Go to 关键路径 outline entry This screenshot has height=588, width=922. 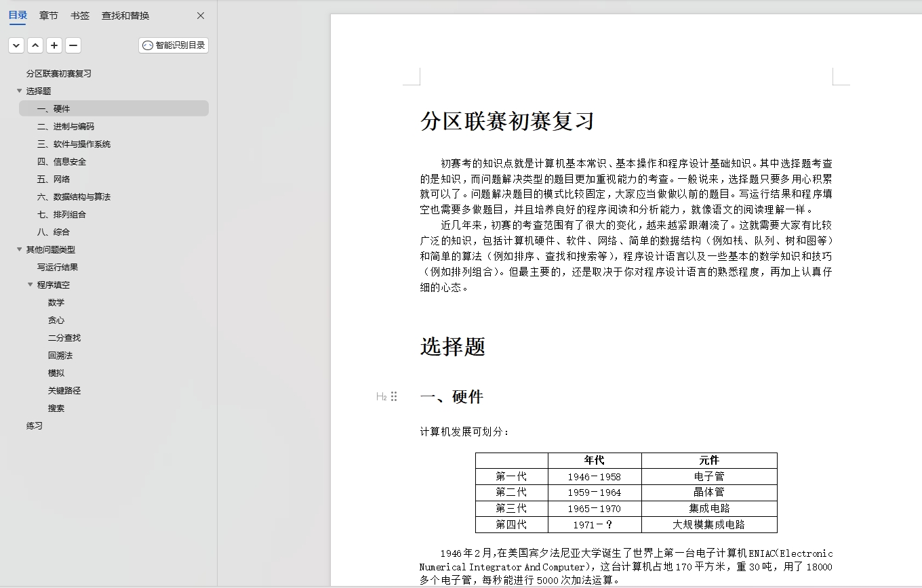coord(64,390)
